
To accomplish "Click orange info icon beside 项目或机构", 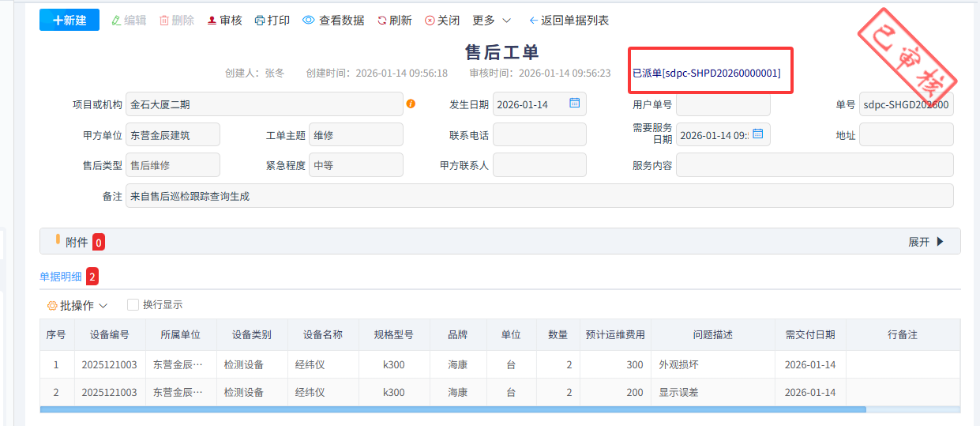I will tap(411, 104).
